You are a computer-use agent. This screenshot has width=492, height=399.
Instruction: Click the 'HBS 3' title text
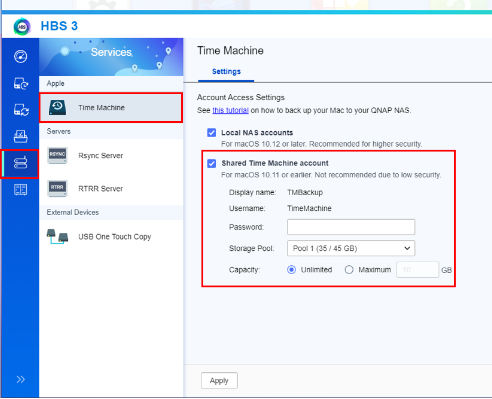(x=59, y=26)
